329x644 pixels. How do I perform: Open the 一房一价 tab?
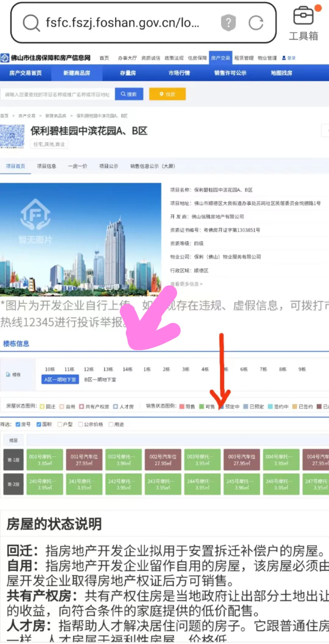[x=77, y=166]
